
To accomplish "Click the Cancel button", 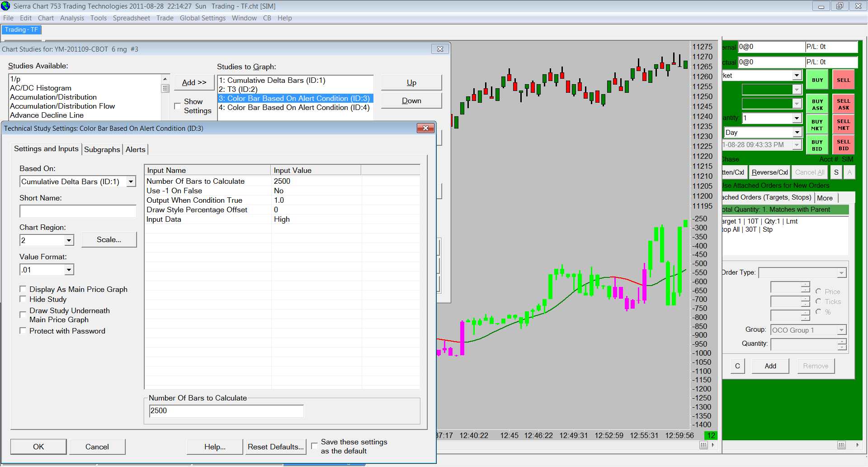I will pyautogui.click(x=97, y=447).
